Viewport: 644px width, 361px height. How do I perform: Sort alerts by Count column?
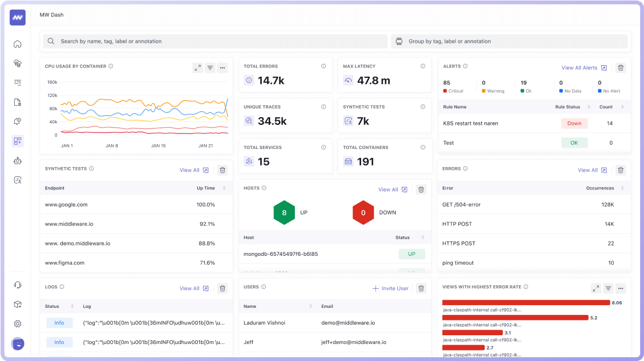click(623, 107)
